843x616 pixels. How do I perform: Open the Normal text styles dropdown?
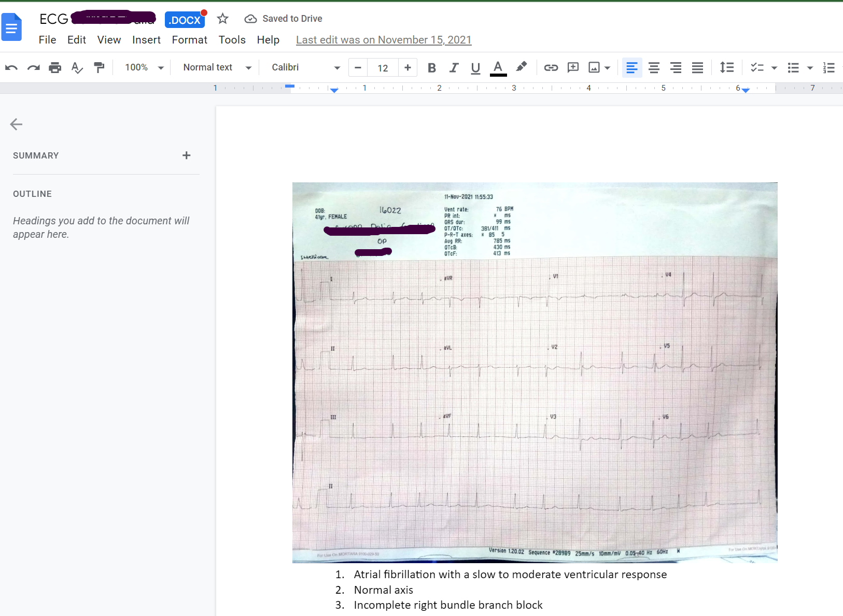coord(217,67)
